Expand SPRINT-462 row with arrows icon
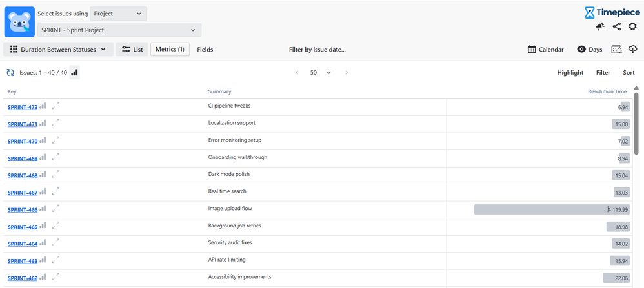Viewport: 644px width, 288px height. [x=55, y=277]
